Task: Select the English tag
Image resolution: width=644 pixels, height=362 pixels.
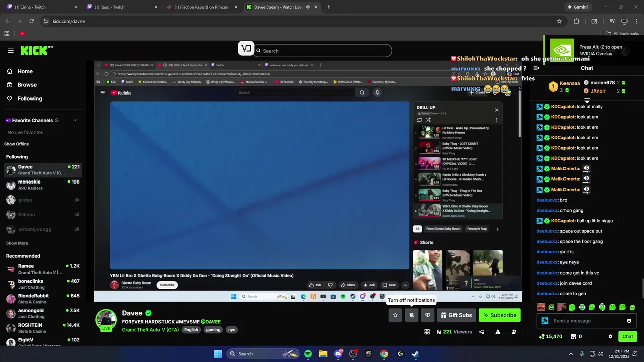Action: click(x=191, y=330)
